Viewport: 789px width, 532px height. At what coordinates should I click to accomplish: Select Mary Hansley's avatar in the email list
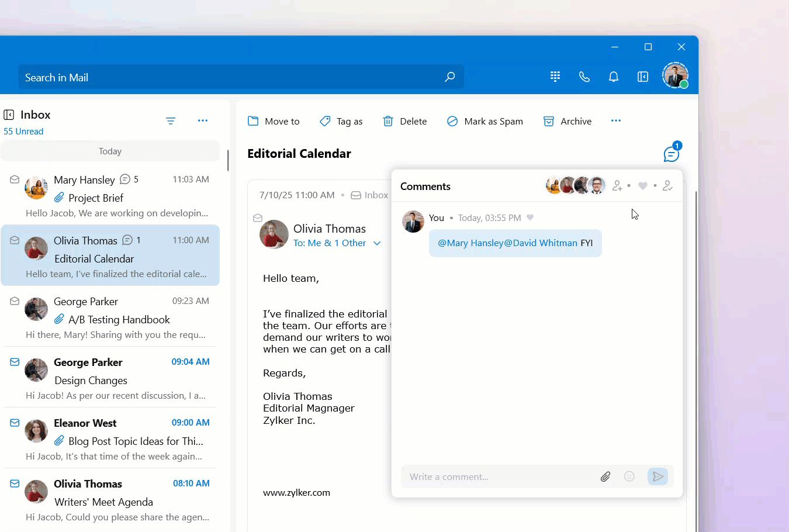click(36, 188)
